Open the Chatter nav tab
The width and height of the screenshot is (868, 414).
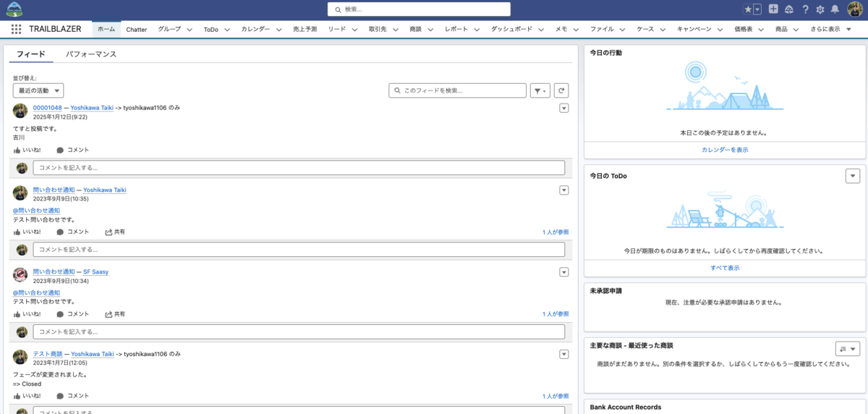136,30
